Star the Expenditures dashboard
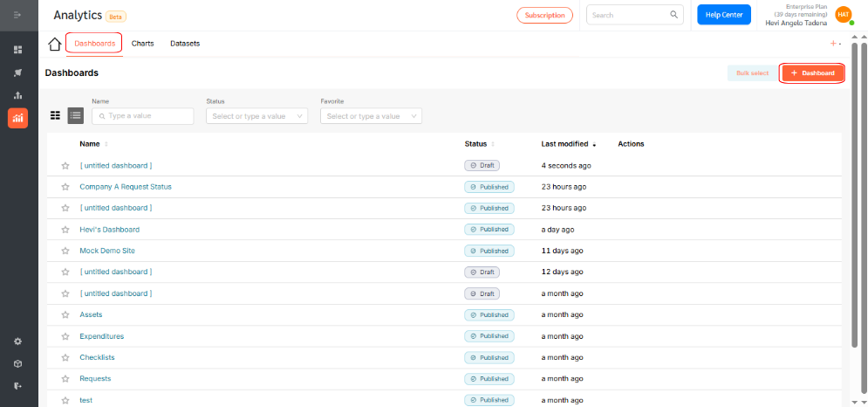Viewport: 868px width, 407px height. click(65, 336)
